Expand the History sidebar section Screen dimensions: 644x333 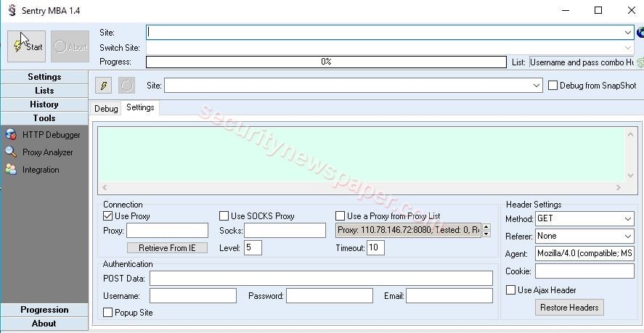point(44,104)
